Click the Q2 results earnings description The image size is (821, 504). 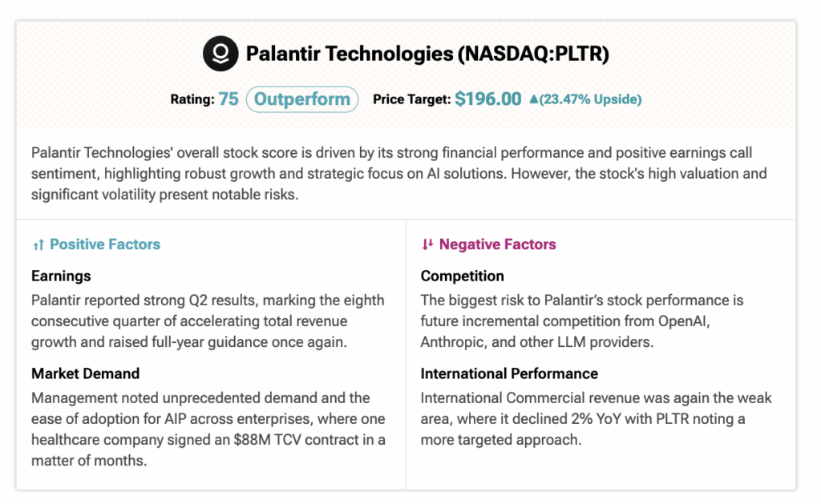(x=208, y=321)
